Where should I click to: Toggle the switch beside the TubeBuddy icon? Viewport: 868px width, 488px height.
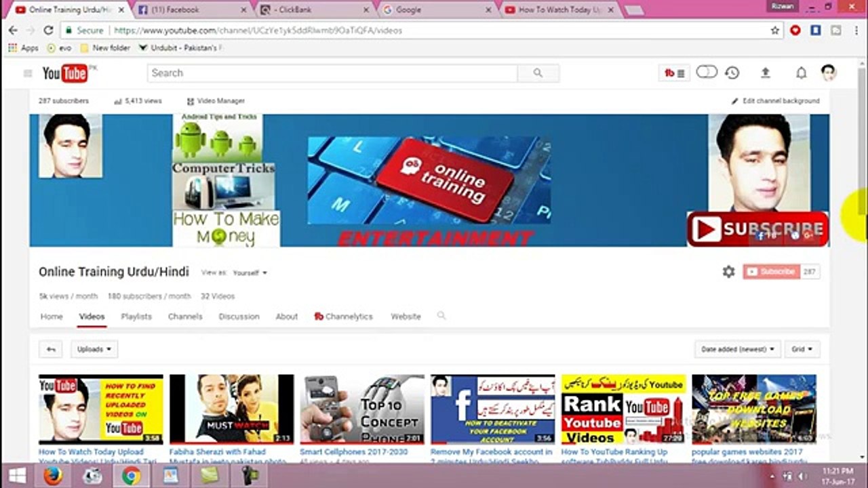707,72
